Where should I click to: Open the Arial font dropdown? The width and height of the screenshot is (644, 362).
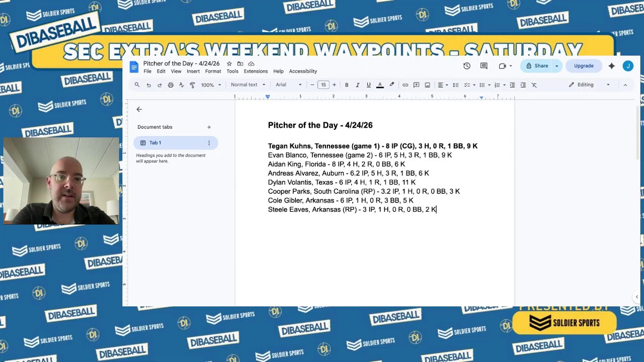(x=289, y=85)
